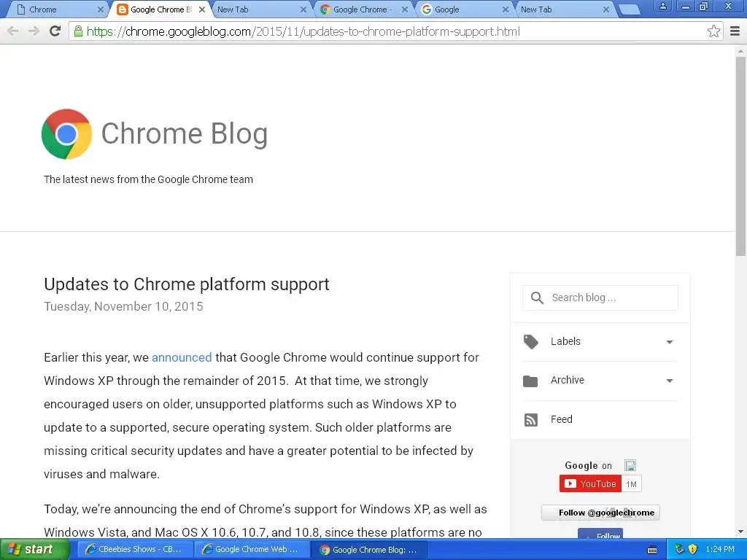Click the magnifier icon in blog search
The width and height of the screenshot is (747, 560).
(x=537, y=298)
